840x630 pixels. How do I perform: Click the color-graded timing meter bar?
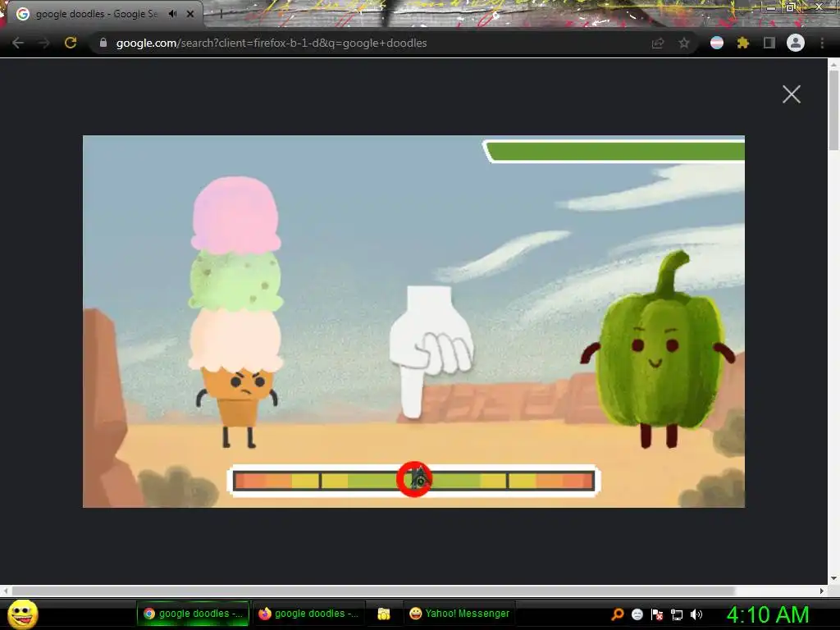tap(414, 481)
